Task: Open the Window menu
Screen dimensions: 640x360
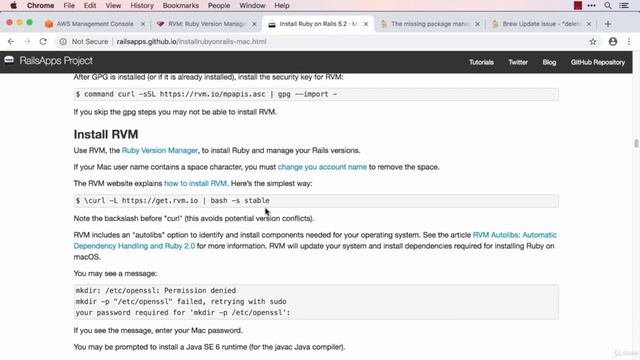Action: pos(252,6)
